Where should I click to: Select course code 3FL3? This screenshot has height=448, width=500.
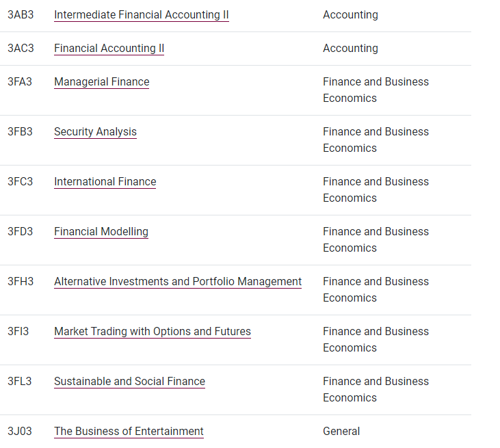tap(20, 382)
